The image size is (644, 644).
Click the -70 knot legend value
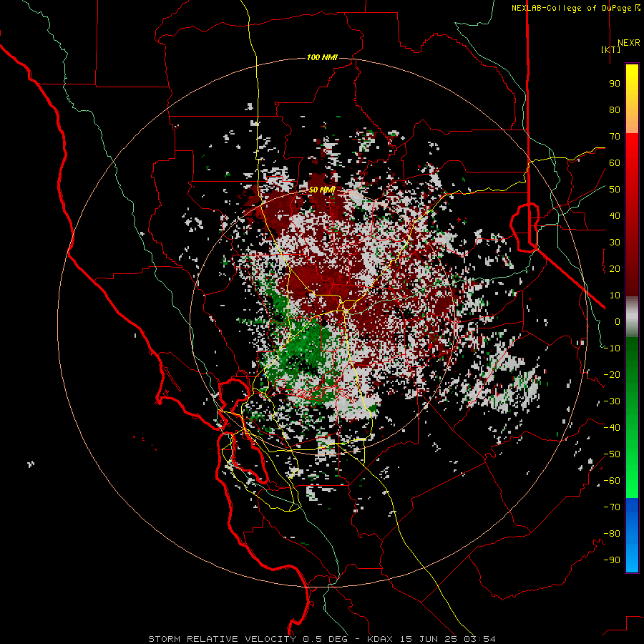tap(612, 507)
